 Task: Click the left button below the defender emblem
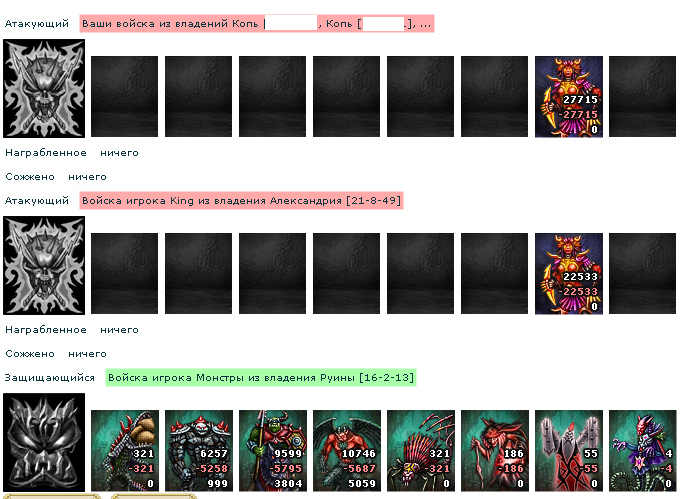coord(52,496)
